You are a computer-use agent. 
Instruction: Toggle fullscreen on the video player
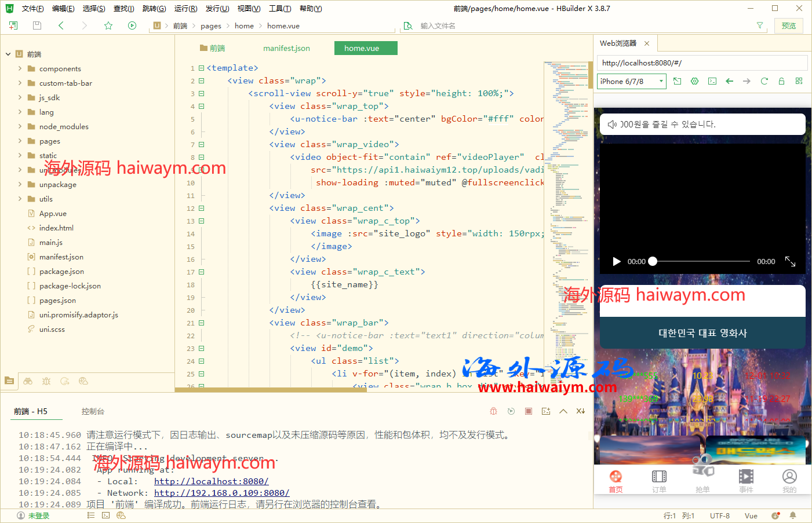[790, 262]
